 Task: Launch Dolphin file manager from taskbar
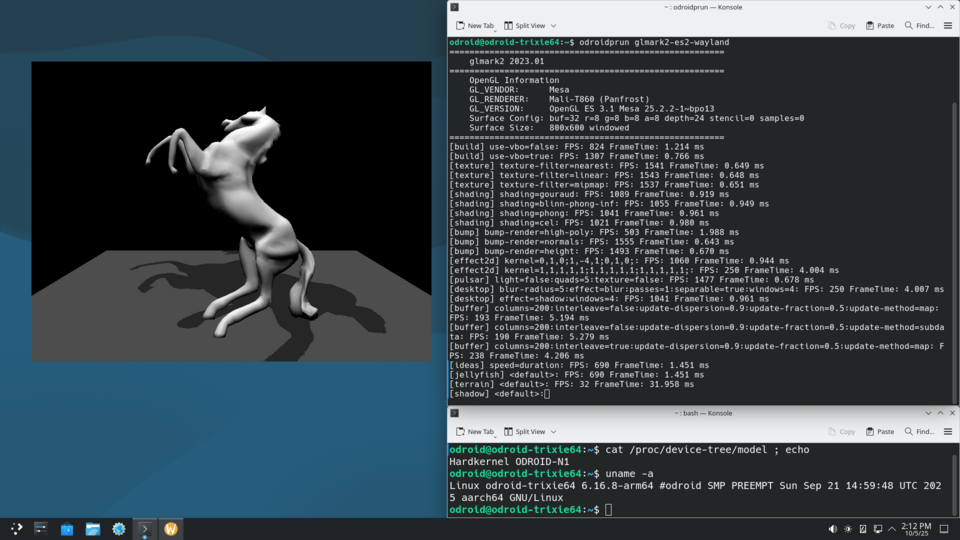[93, 528]
